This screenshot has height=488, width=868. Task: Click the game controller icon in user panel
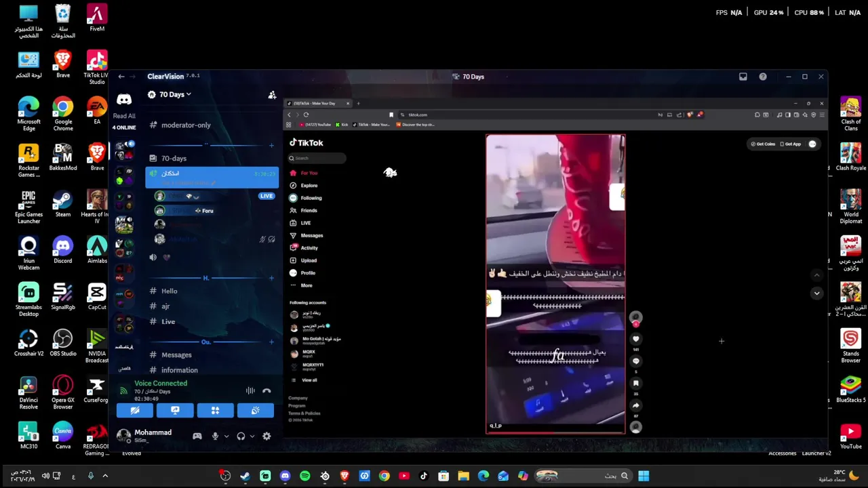click(x=197, y=436)
